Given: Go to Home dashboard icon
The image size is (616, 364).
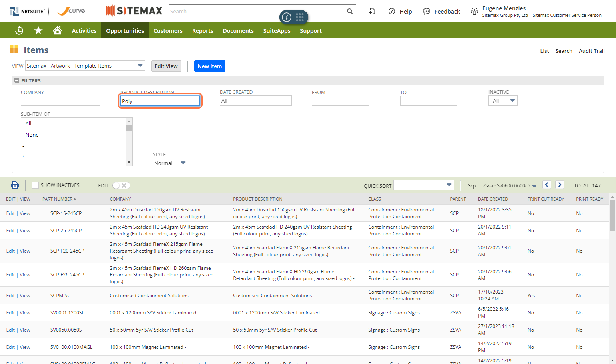Looking at the screenshot, I should 58,30.
